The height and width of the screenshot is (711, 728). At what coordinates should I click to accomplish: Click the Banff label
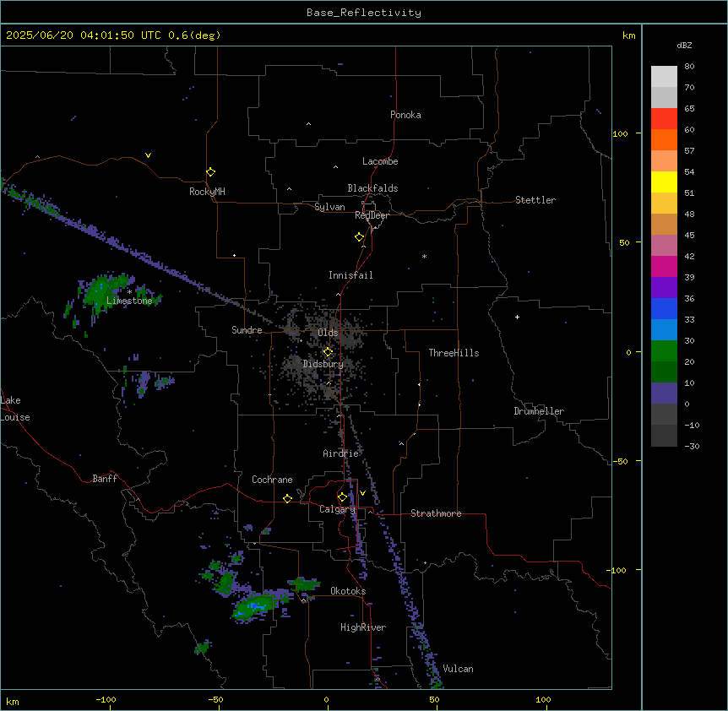point(105,479)
